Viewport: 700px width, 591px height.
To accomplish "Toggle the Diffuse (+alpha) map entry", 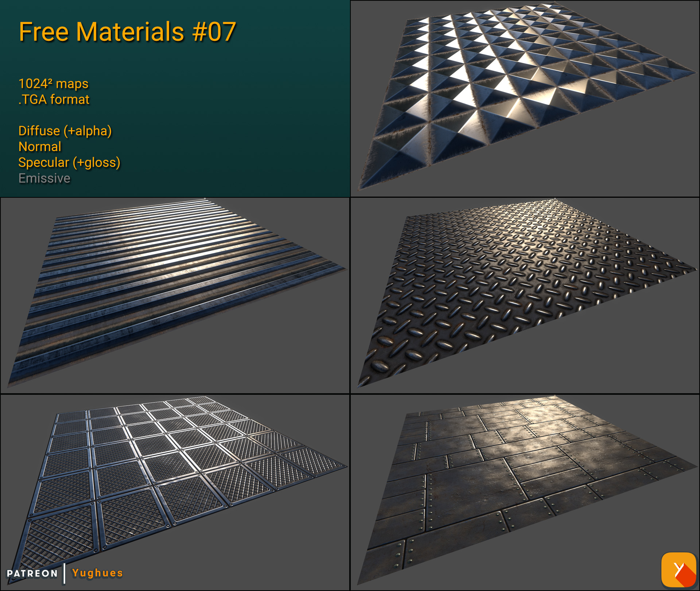I will click(x=65, y=131).
